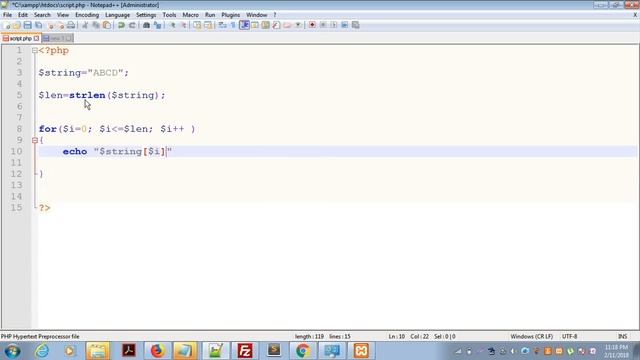The height and width of the screenshot is (360, 640).
Task: Switch to the script.php tab
Action: coord(20,38)
